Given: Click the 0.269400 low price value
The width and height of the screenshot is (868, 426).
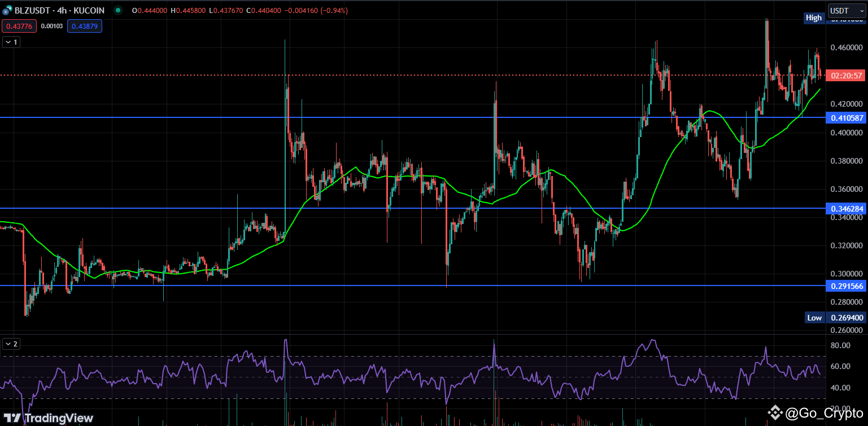Looking at the screenshot, I should pyautogui.click(x=846, y=318).
